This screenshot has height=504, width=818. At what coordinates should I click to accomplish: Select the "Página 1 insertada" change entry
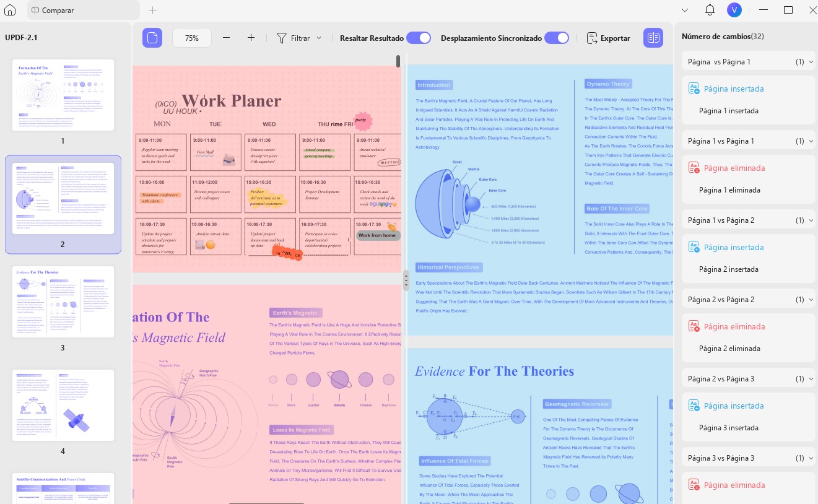(x=749, y=100)
